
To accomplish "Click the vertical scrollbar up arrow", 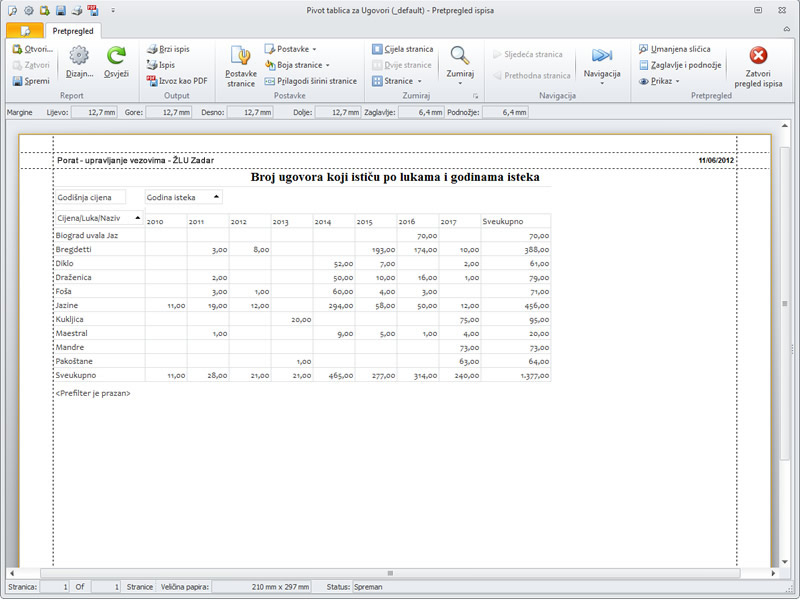I will (785, 126).
